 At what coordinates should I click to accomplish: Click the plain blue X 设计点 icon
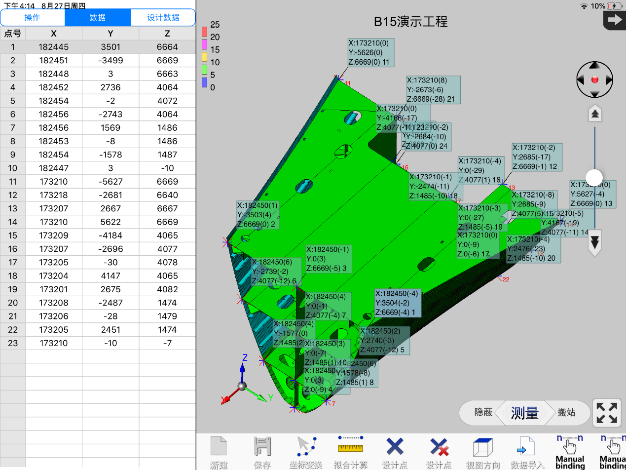click(x=394, y=448)
